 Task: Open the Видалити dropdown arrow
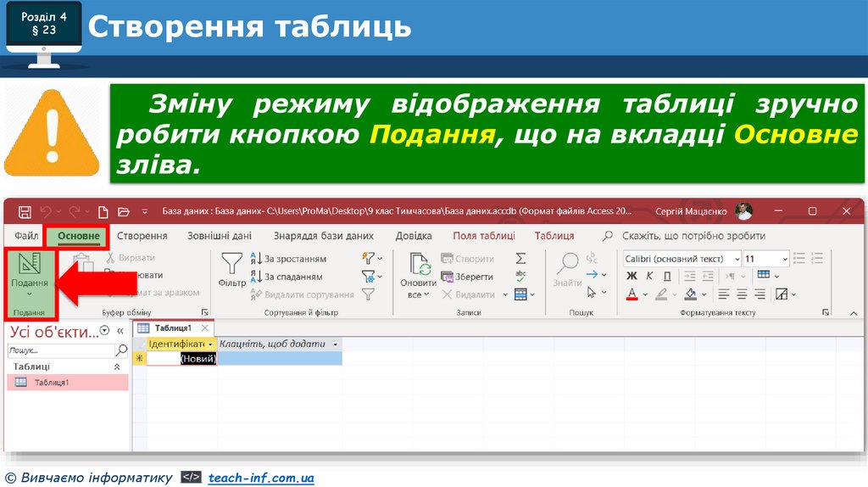(x=505, y=294)
